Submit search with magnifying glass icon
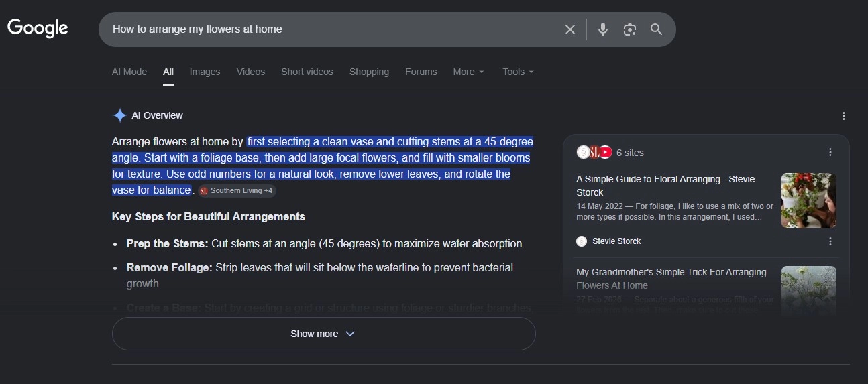Screen dimensions: 868x384 pyautogui.click(x=656, y=29)
